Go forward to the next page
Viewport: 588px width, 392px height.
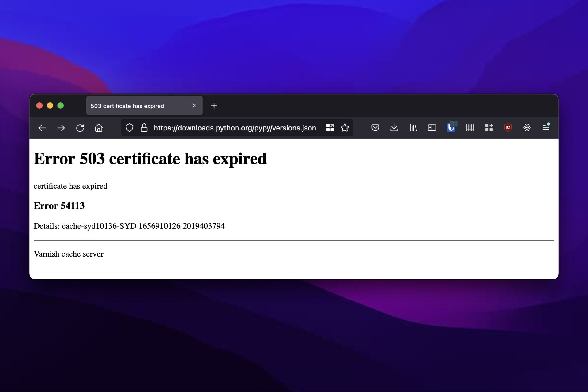click(61, 128)
